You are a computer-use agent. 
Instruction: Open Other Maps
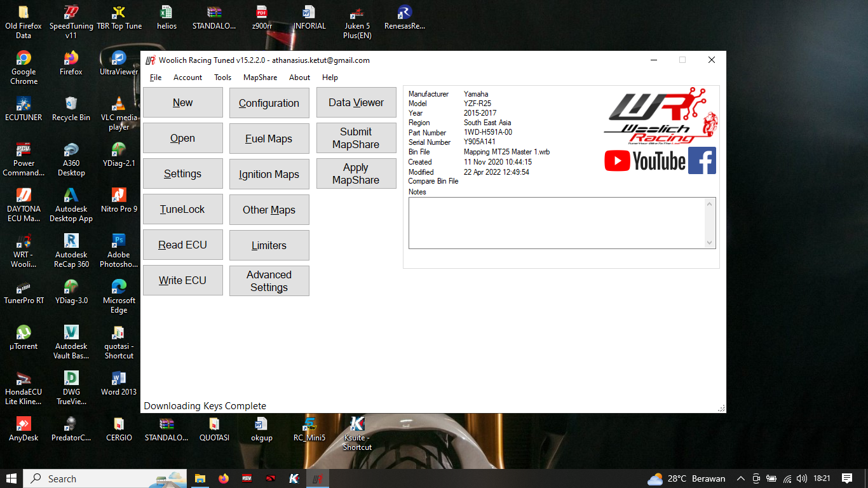pos(269,210)
